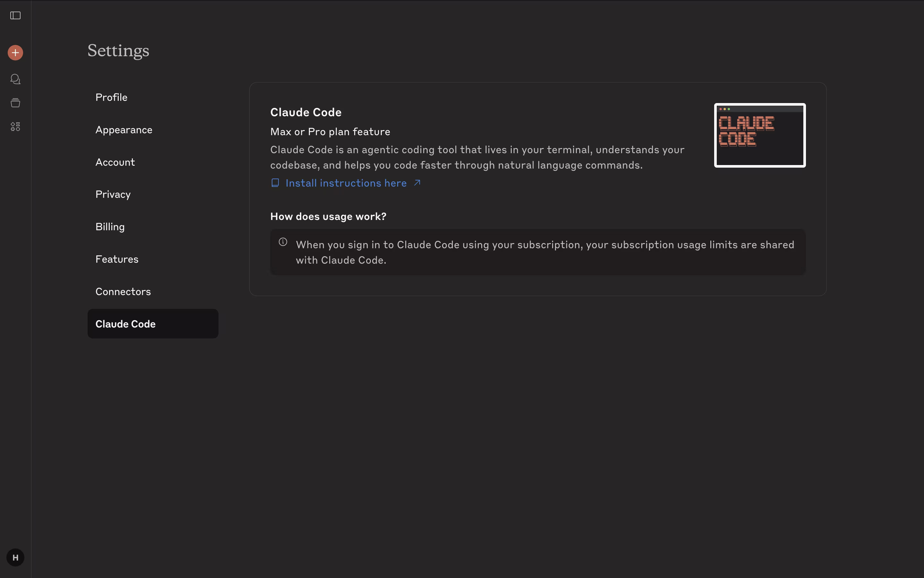924x578 pixels.
Task: Open the Projects icon in sidebar
Action: pyautogui.click(x=15, y=102)
